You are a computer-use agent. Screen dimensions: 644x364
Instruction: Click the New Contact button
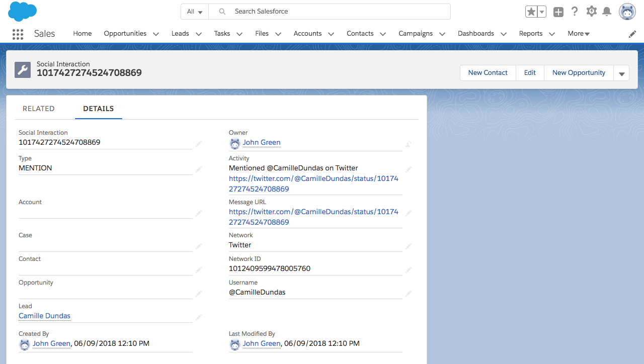point(488,73)
